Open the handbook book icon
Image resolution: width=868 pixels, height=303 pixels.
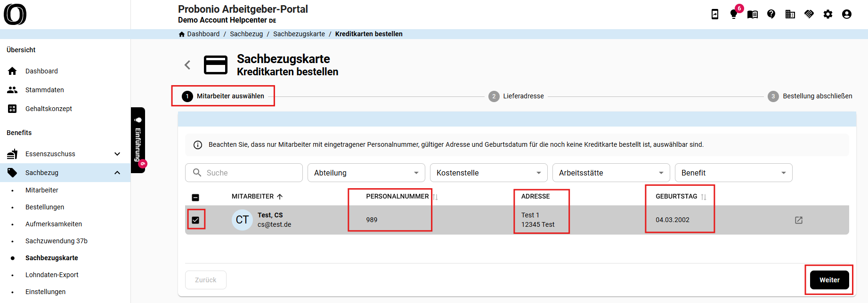click(x=753, y=15)
